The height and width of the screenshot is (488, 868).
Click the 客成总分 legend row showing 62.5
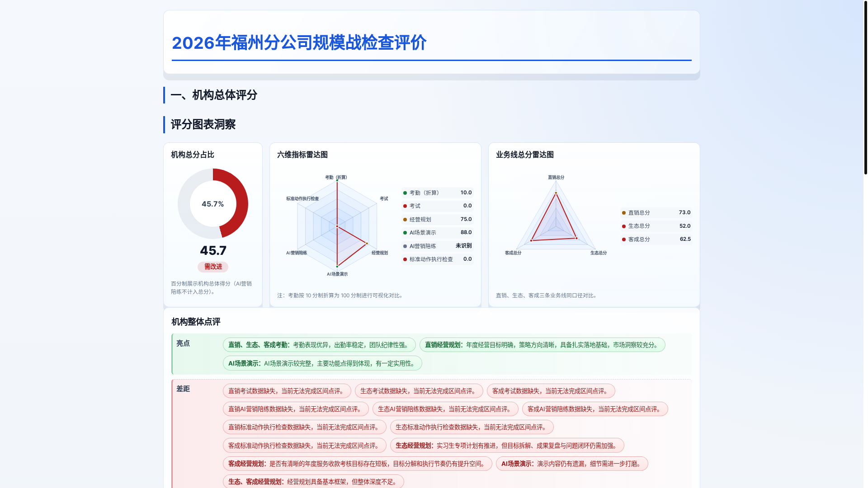pyautogui.click(x=656, y=239)
